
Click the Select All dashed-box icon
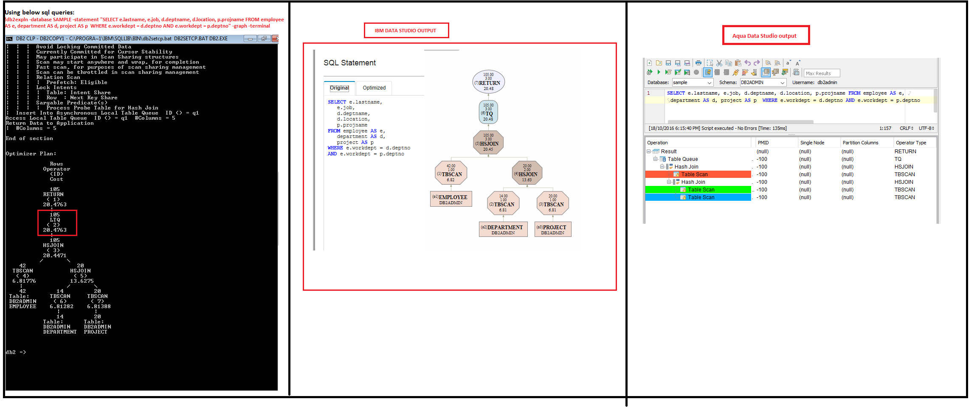point(710,63)
